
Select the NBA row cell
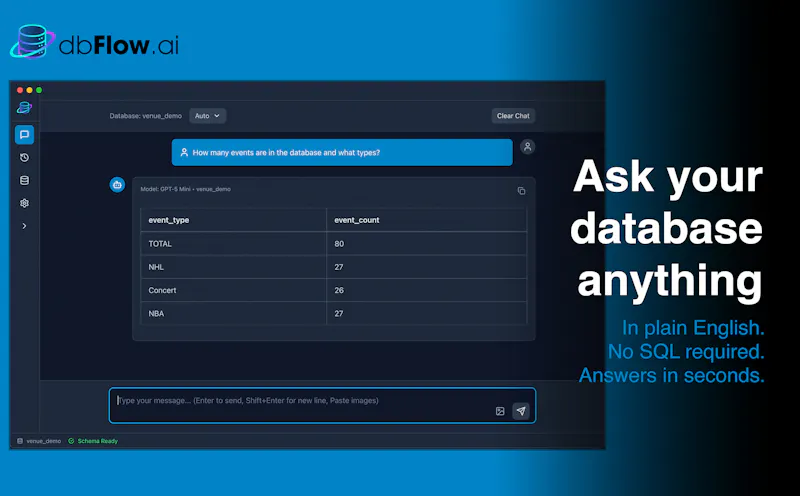click(233, 313)
